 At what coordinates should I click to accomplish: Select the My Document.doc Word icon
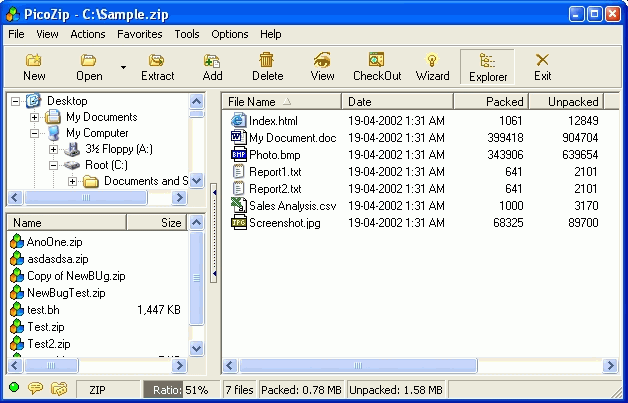coord(238,137)
